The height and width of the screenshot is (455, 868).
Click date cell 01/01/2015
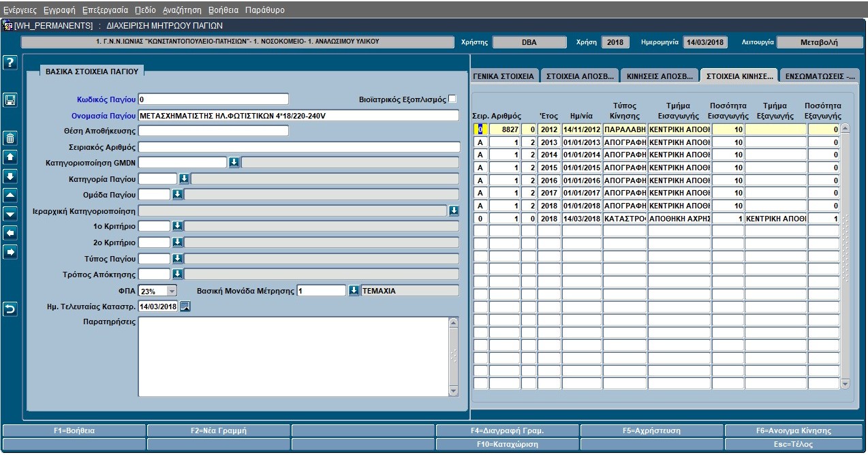(582, 168)
